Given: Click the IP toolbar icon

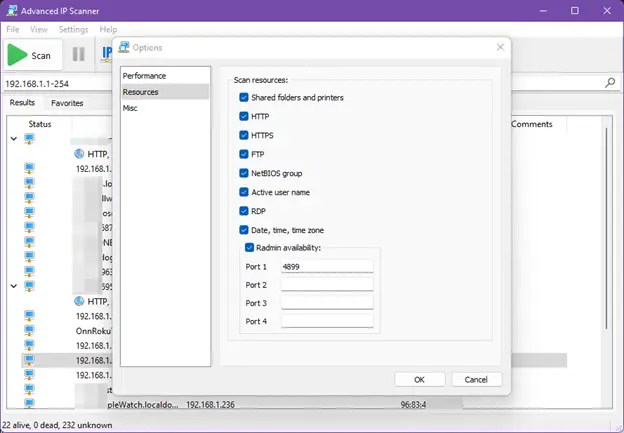Looking at the screenshot, I should [106, 54].
